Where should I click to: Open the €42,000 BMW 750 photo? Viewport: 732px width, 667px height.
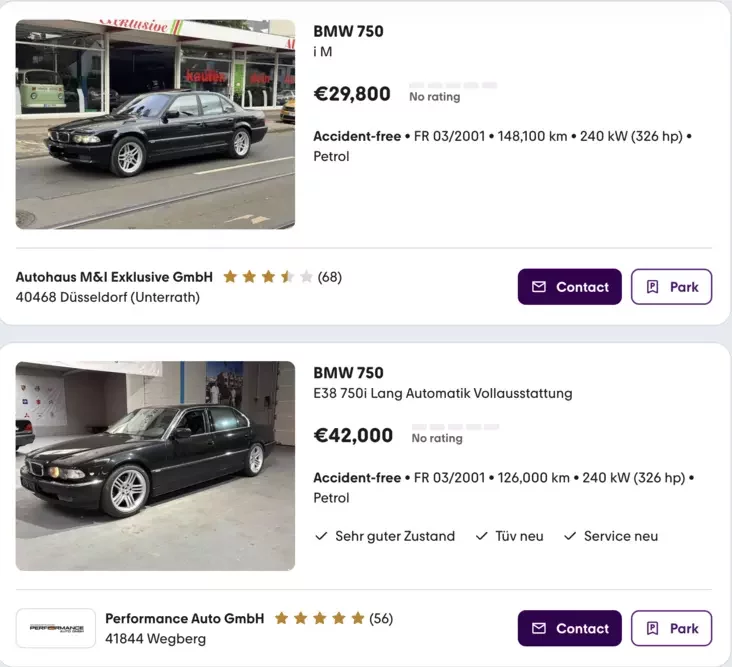tap(155, 466)
